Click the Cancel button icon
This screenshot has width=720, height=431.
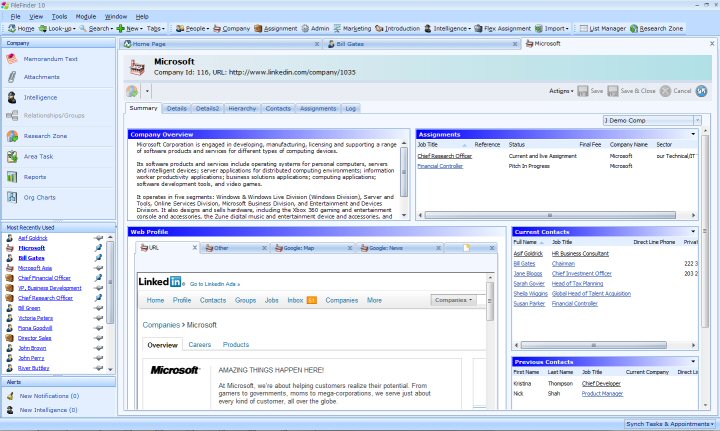(665, 91)
